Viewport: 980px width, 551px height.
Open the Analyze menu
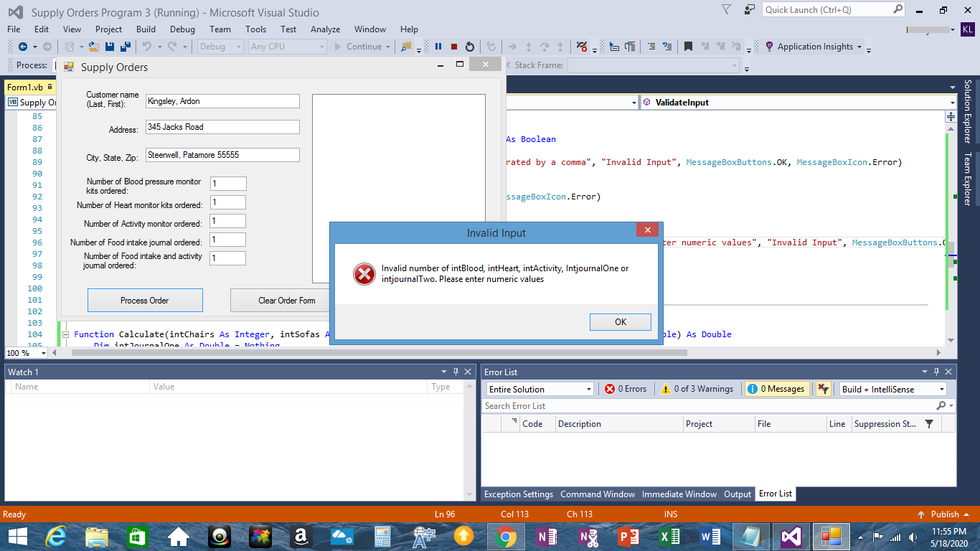[325, 29]
